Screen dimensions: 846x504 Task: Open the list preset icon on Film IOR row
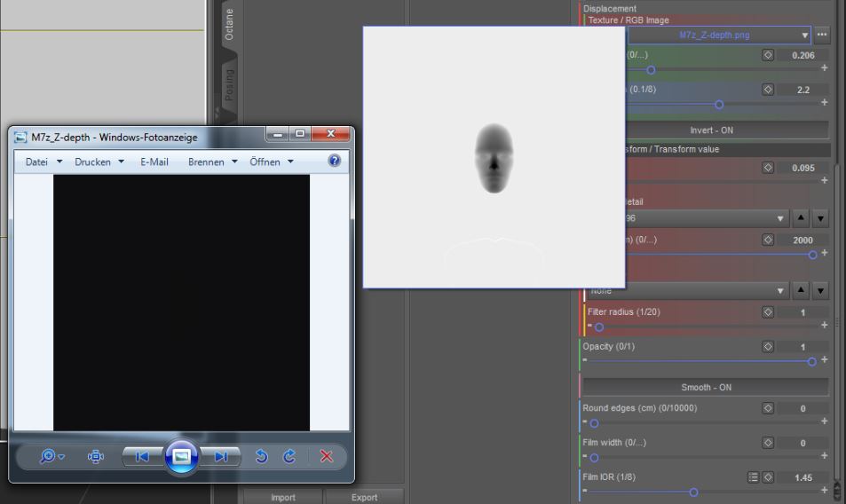tap(753, 477)
